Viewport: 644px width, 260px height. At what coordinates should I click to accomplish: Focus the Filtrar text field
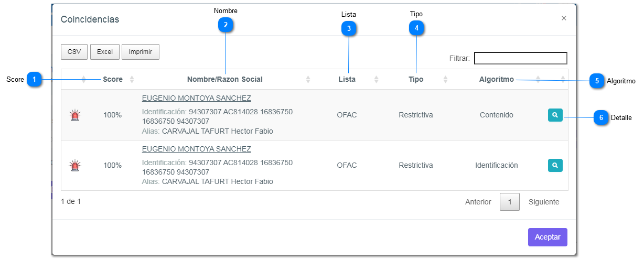click(520, 58)
